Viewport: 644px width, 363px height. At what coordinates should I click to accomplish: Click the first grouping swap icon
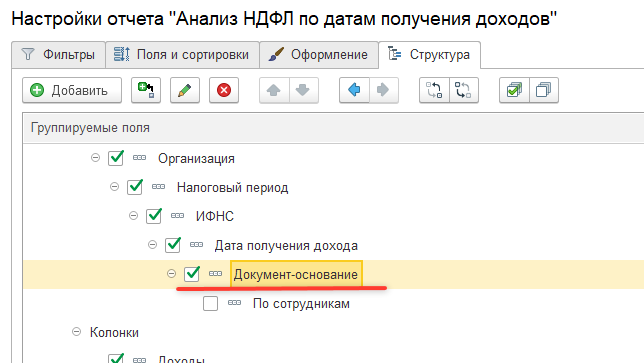(434, 90)
